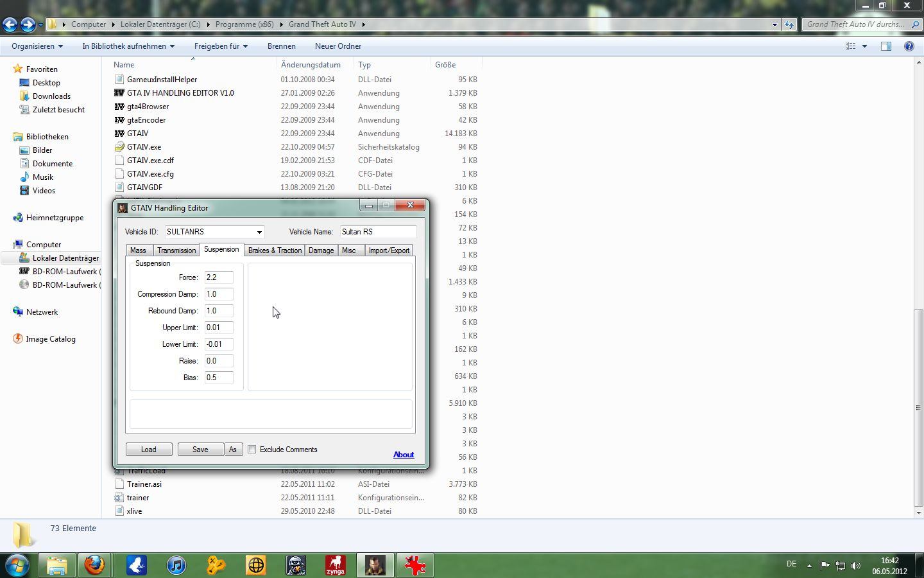924x578 pixels.
Task: Open iTunes from the taskbar
Action: [x=176, y=565]
